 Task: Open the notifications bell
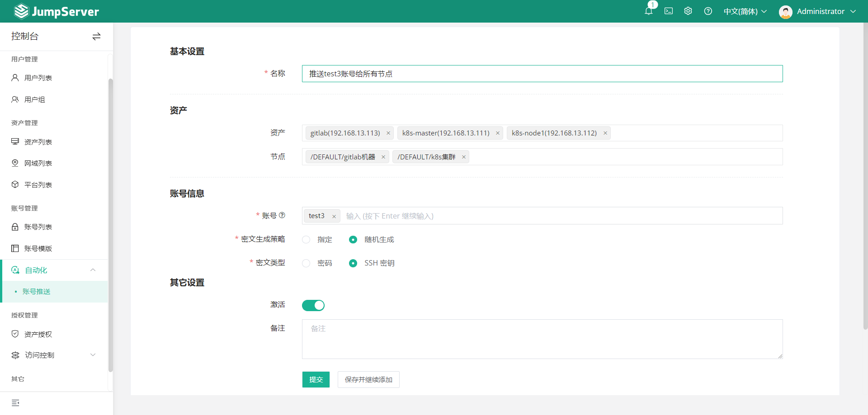(x=648, y=11)
